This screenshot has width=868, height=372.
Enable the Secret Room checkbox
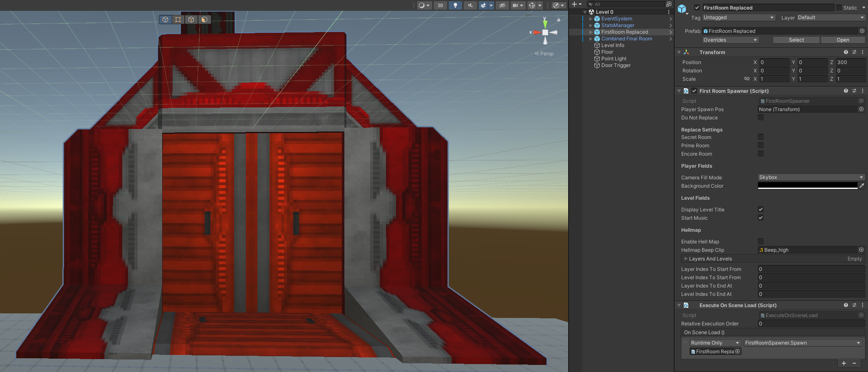(x=761, y=137)
